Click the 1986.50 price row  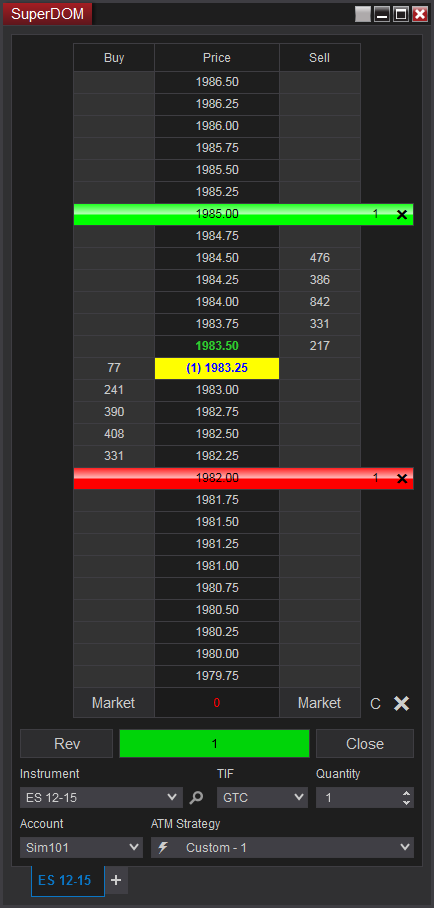click(x=217, y=82)
